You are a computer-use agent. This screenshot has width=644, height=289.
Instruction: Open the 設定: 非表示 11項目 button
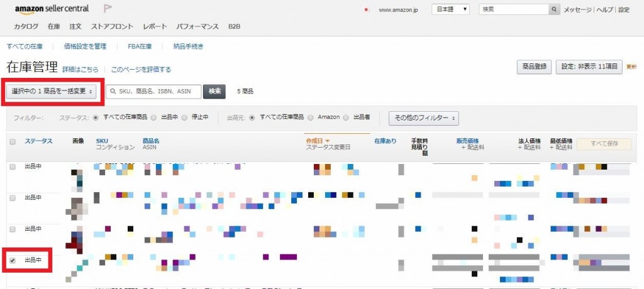pyautogui.click(x=589, y=67)
